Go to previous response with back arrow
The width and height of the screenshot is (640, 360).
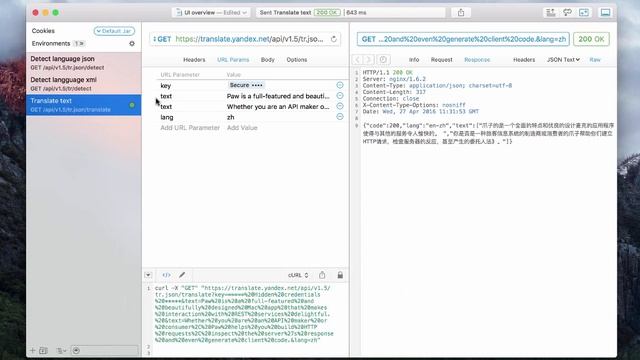pos(358,60)
